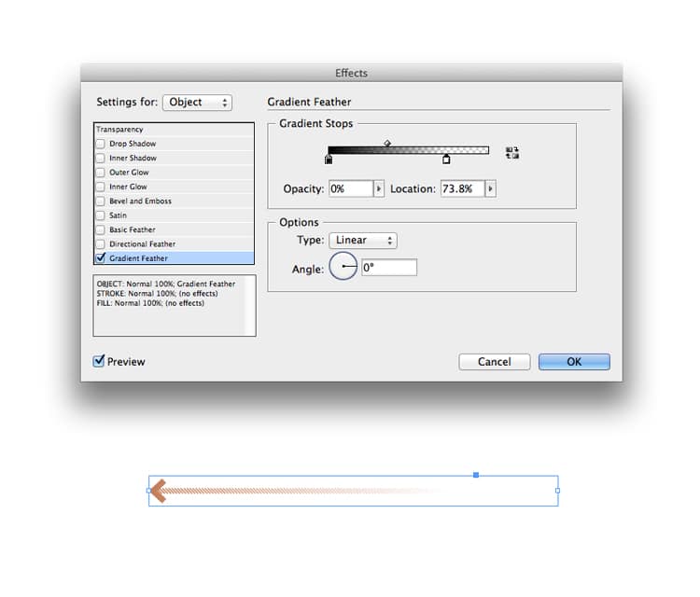Enable the Bevel and Emboss checkbox
The width and height of the screenshot is (700, 597).
click(x=101, y=201)
